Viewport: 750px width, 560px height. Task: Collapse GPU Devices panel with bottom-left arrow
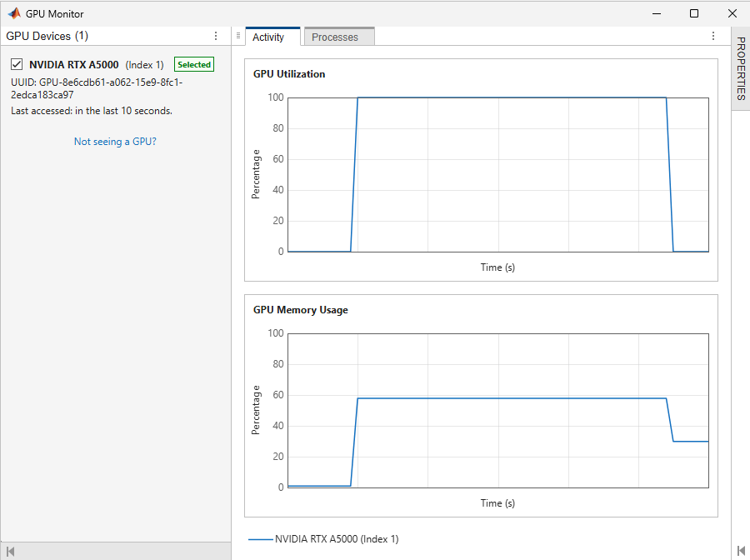pos(11,552)
